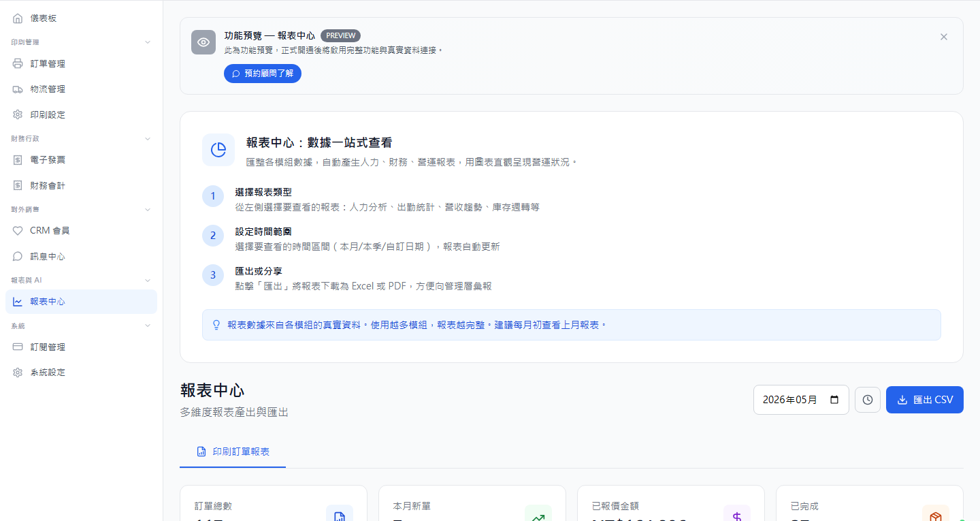Viewport: 980px width, 521px height.
Task: Click the eye icon in preview banner
Action: coord(203,42)
